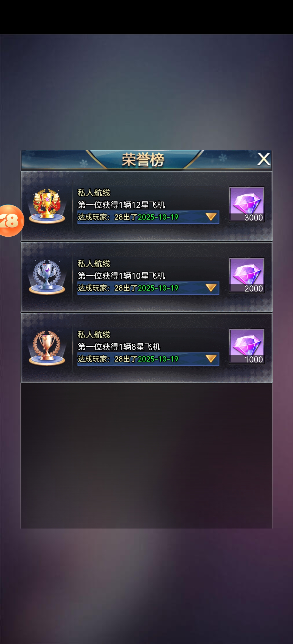Click the 第一位获得1辆12星飞机 text
Screen dimensions: 293x644
(121, 205)
